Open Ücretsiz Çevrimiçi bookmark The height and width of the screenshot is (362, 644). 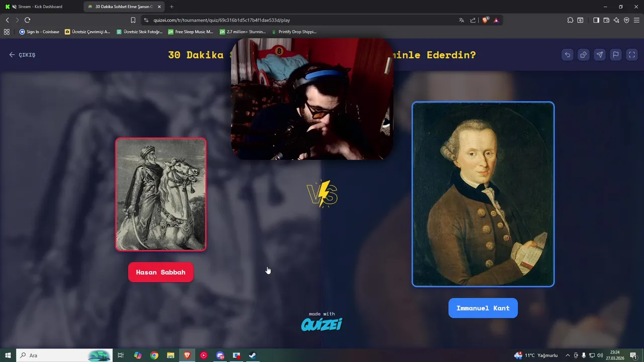[x=88, y=32]
